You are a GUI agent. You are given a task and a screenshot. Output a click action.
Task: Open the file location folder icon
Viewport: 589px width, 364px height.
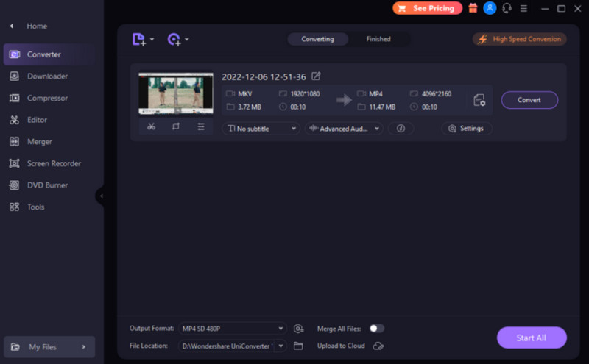tap(298, 346)
